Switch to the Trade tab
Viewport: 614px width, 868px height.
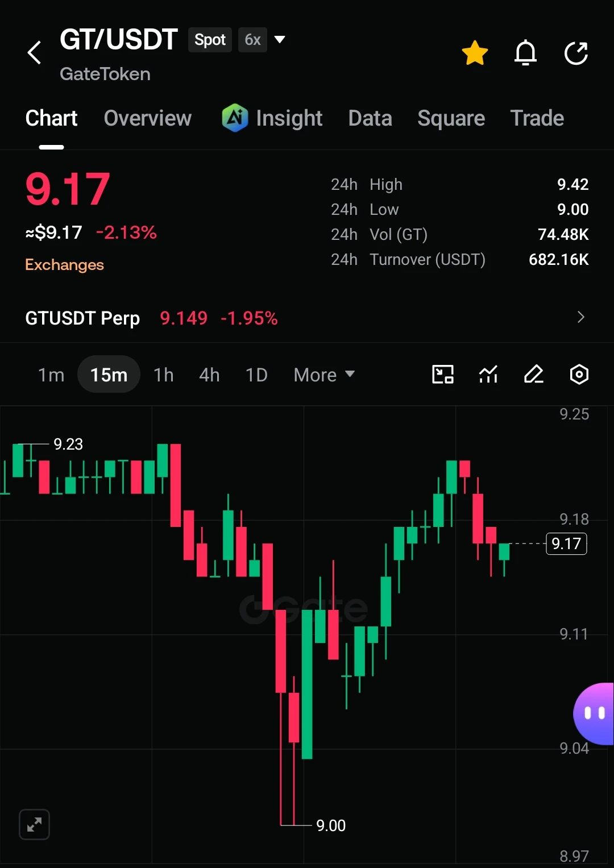point(537,118)
